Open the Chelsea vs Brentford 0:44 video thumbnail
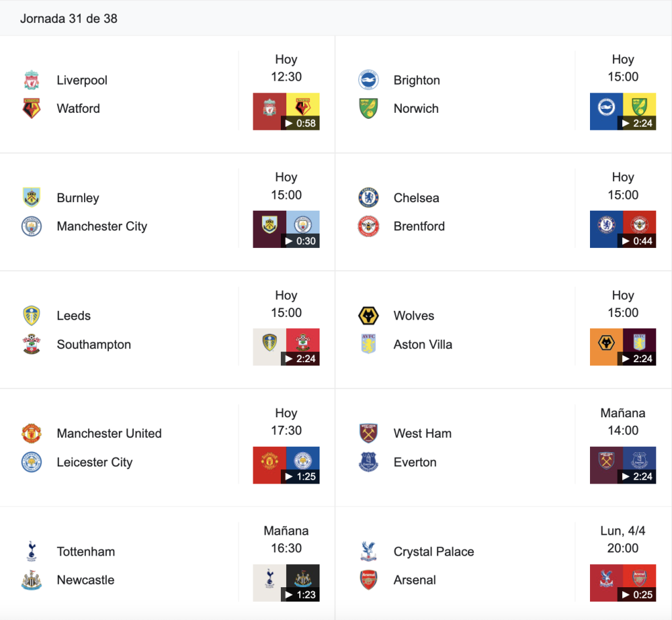Viewport: 672px width, 620px height. pos(623,229)
